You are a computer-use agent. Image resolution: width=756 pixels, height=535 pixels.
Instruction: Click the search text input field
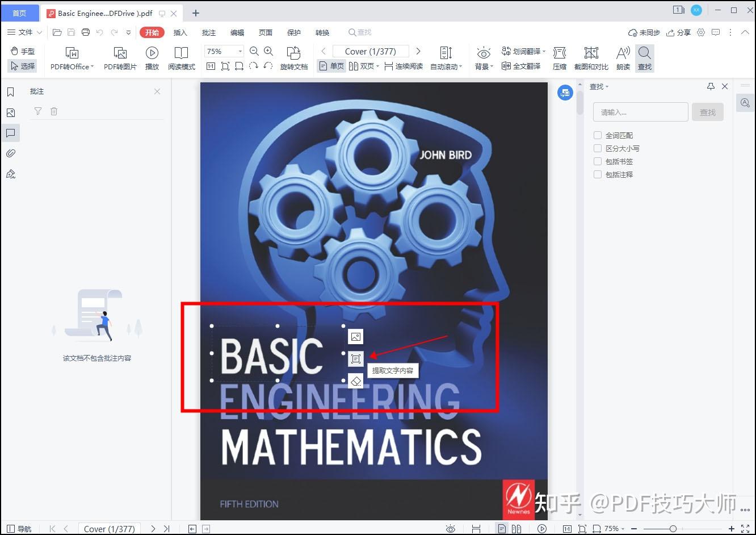(640, 112)
